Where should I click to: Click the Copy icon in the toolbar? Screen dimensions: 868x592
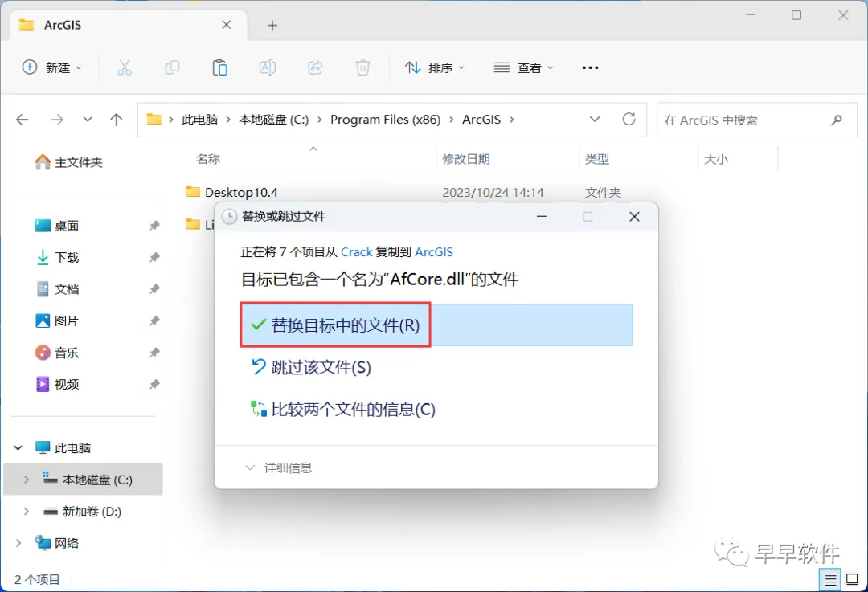pyautogui.click(x=172, y=67)
